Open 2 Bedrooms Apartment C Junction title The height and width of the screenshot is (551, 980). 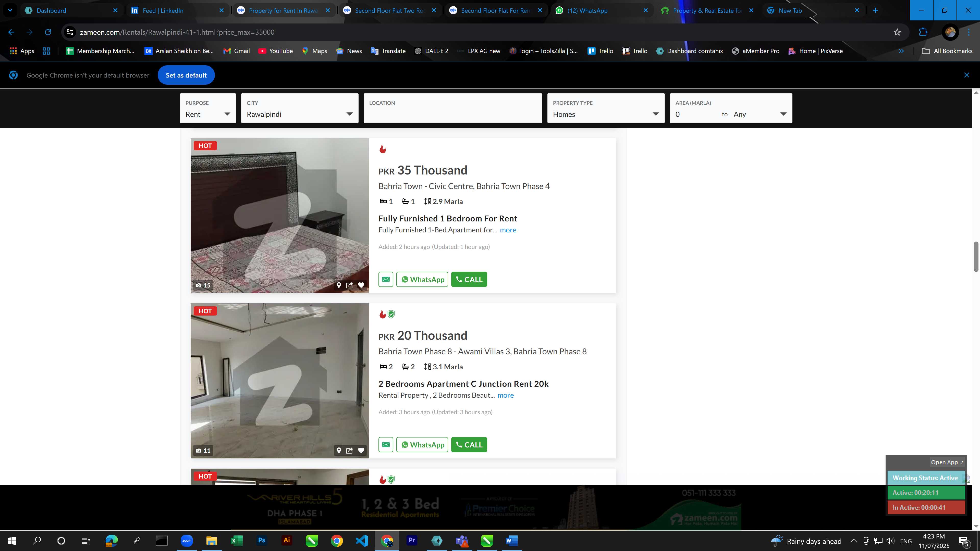[463, 384]
